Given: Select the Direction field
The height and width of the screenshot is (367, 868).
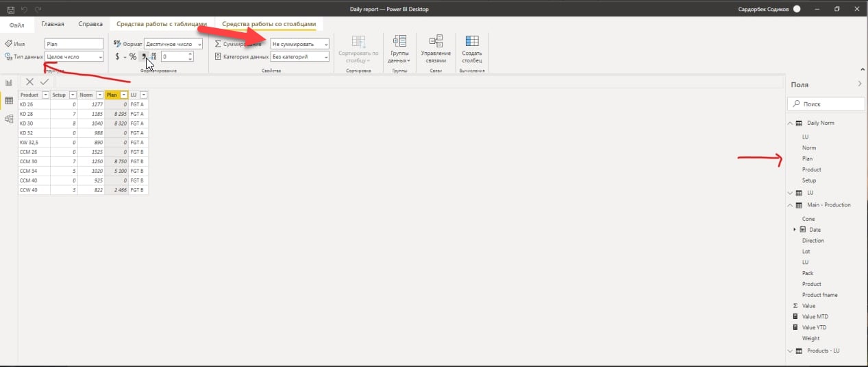Looking at the screenshot, I should [x=813, y=241].
